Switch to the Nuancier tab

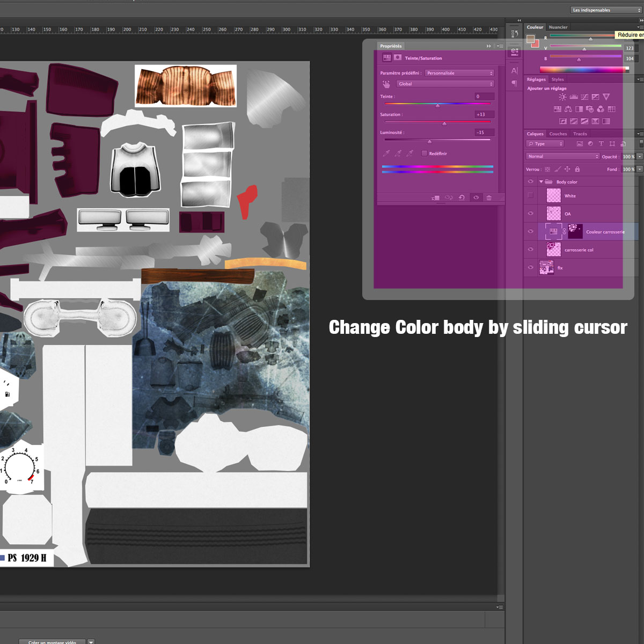558,27
